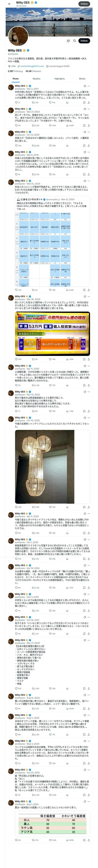Click the search icon on the profile

[75, 41]
